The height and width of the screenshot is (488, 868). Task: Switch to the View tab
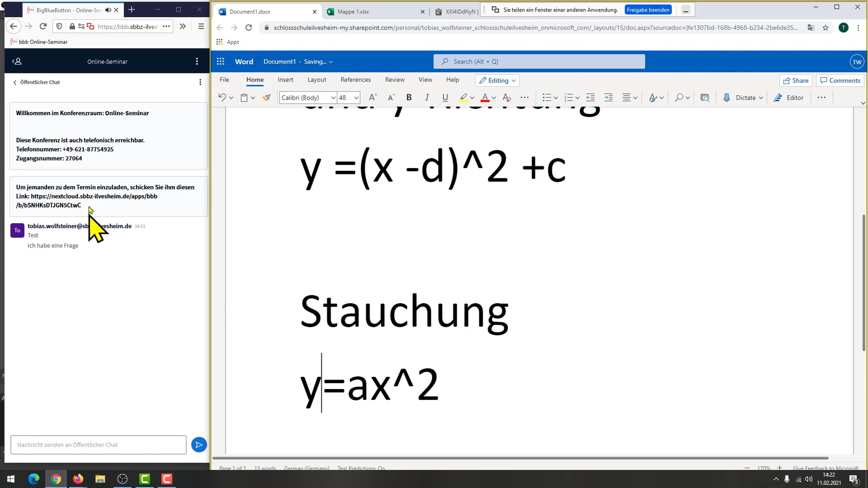pos(425,80)
